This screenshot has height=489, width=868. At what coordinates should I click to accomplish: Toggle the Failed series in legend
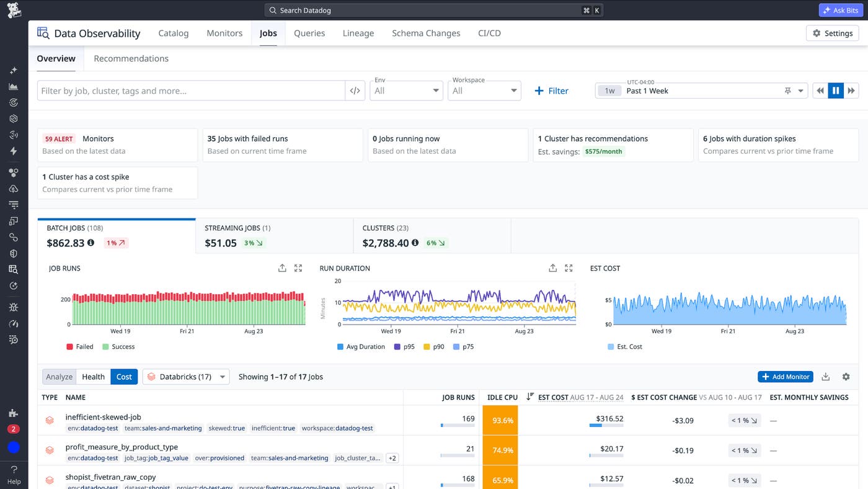[79, 347]
